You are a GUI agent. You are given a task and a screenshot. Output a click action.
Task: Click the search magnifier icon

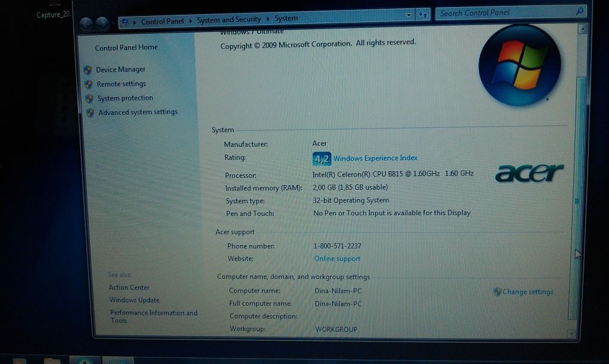(x=579, y=11)
